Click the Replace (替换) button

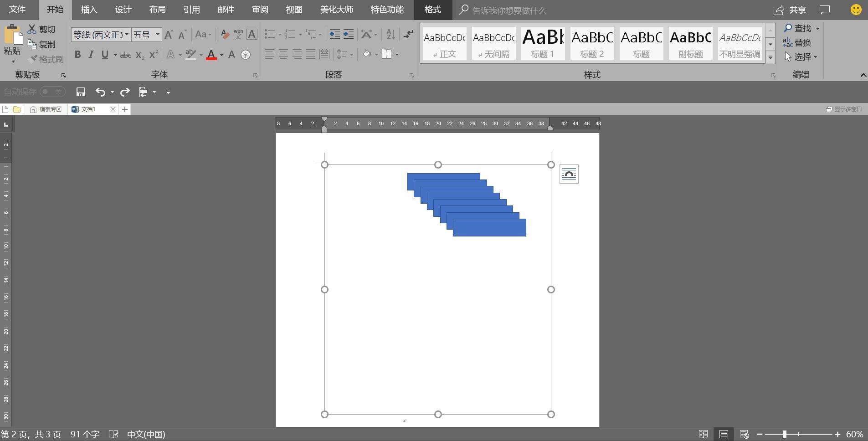pos(797,42)
